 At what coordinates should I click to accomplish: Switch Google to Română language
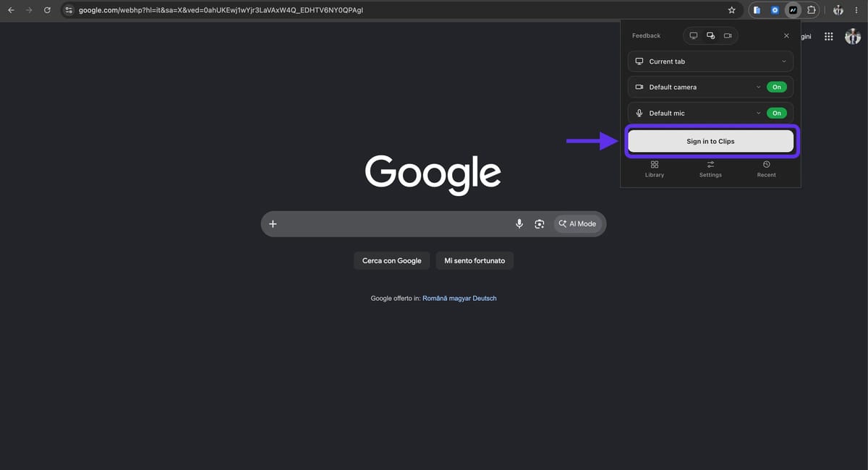click(x=435, y=298)
